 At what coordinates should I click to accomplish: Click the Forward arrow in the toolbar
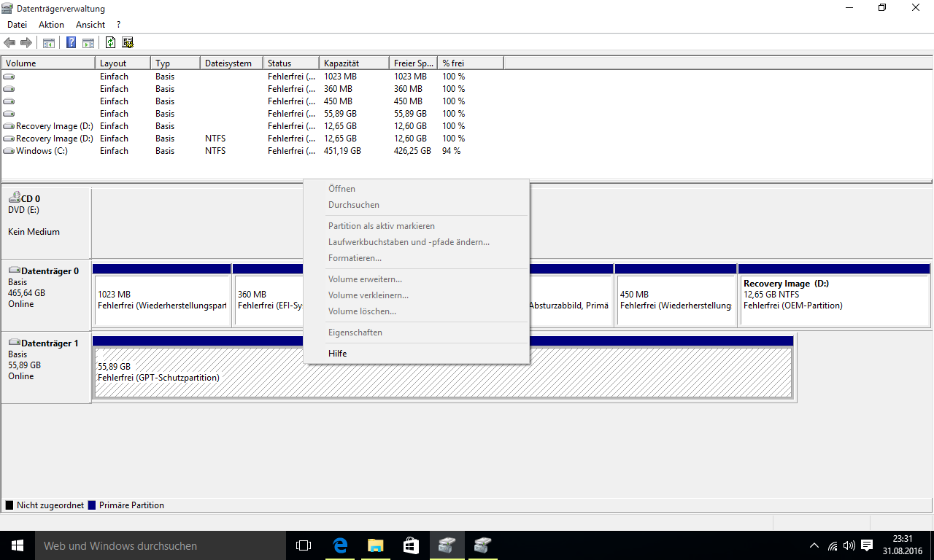pyautogui.click(x=26, y=42)
